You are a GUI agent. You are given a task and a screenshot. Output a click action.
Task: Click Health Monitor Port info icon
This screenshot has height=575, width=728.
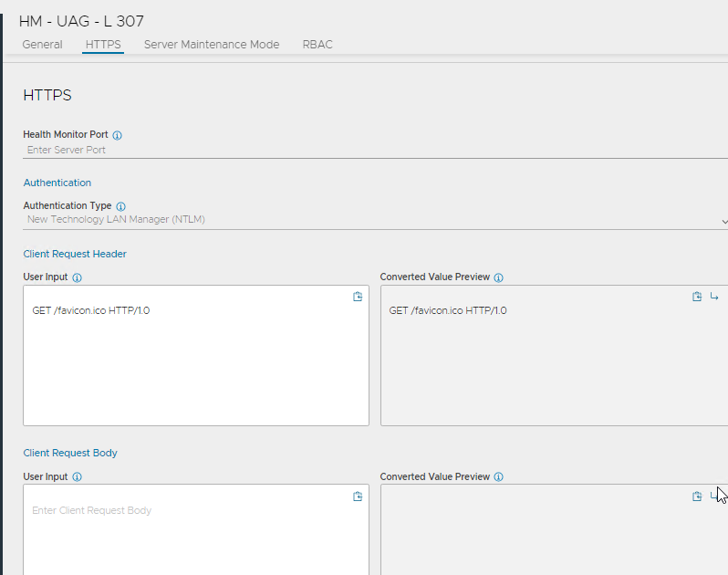click(118, 135)
